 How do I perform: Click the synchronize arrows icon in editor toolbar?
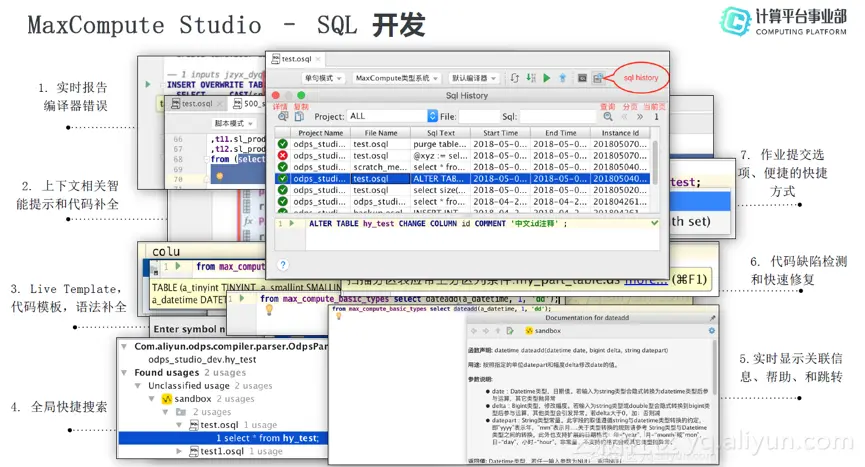[515, 78]
